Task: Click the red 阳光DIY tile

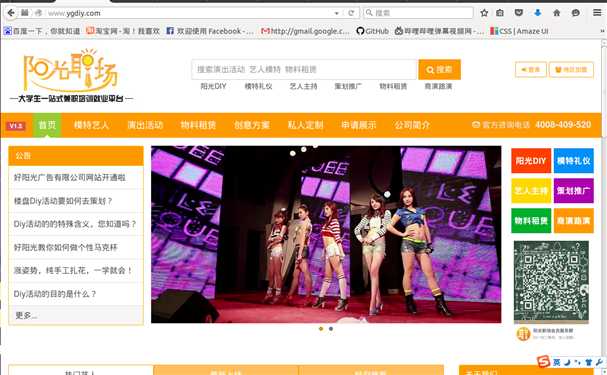Action: 531,161
